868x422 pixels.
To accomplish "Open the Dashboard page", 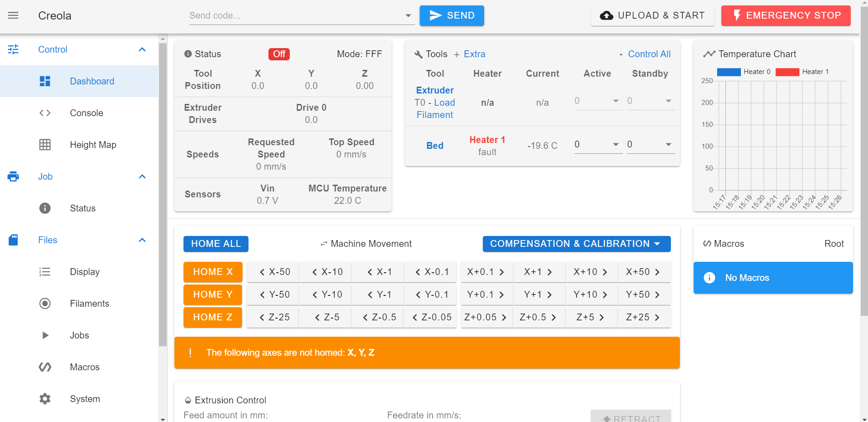I will click(x=79, y=81).
